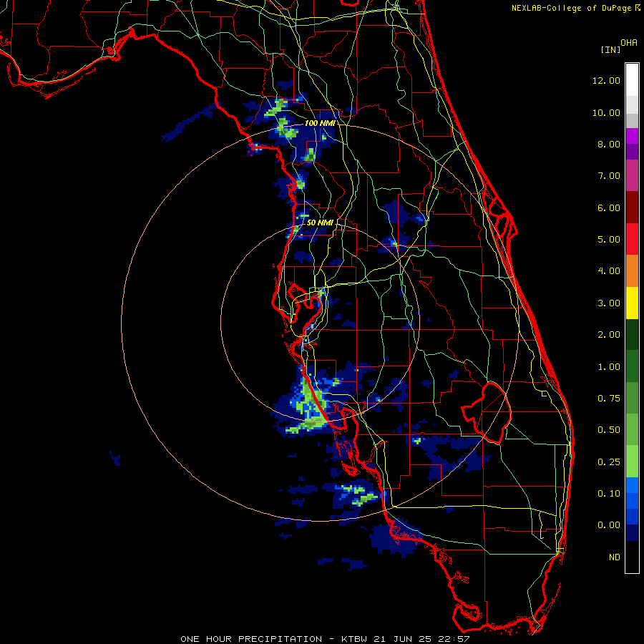Pick the white swatch on the color scale
644x644 pixels.
(632, 80)
